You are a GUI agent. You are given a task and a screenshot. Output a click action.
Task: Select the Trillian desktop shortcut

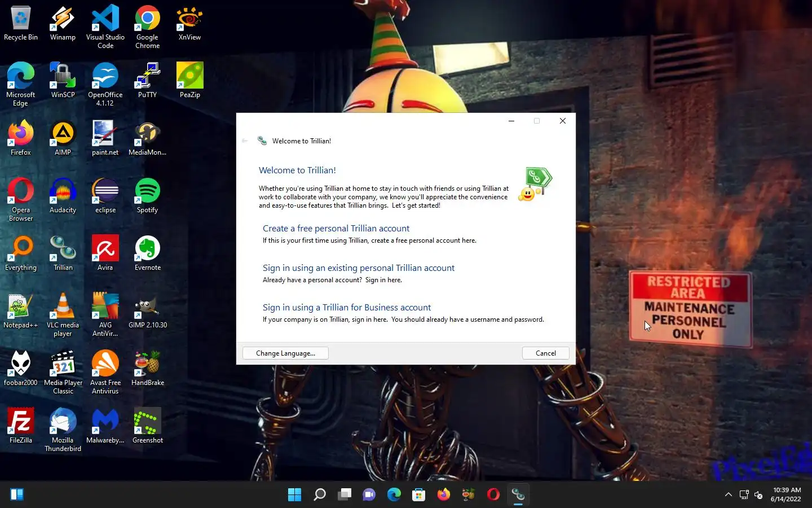click(63, 253)
